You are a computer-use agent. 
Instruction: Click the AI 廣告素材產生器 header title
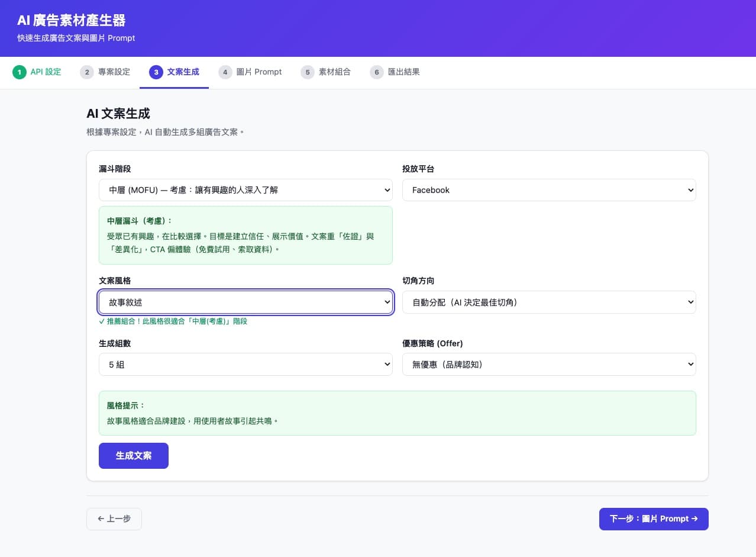click(70, 20)
